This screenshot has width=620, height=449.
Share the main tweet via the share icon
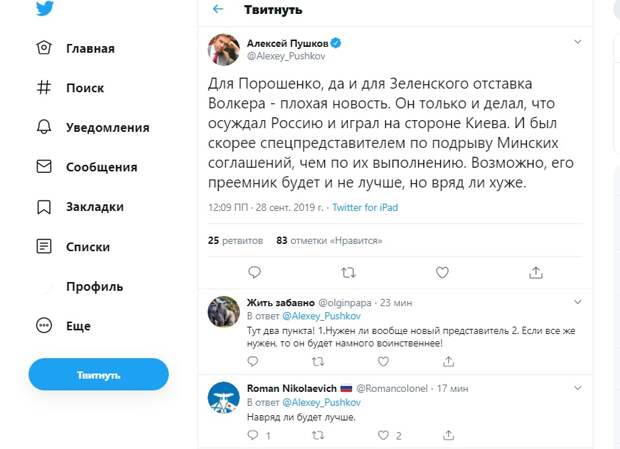coord(536,272)
